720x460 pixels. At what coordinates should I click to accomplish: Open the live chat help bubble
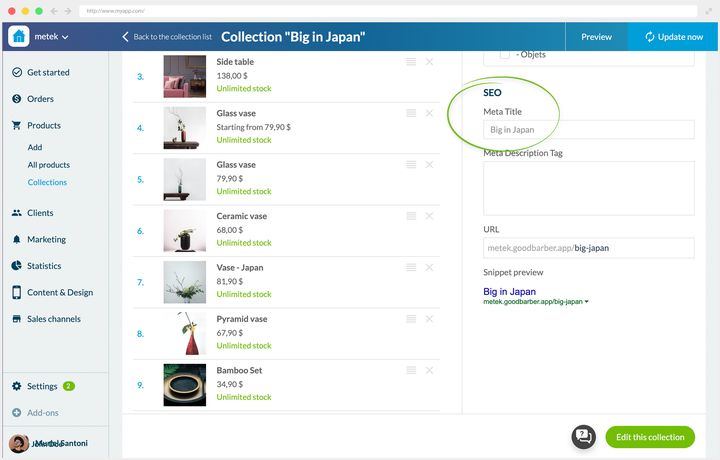point(584,437)
